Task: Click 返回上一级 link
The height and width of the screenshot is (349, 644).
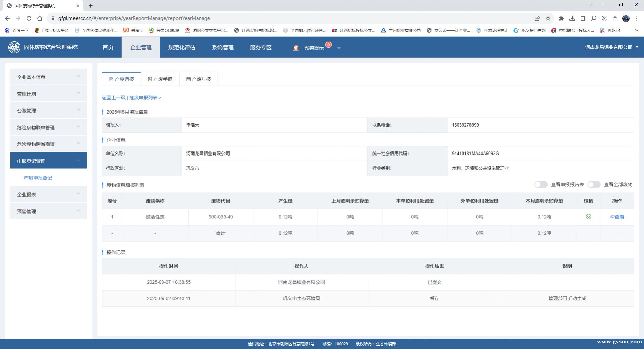Action: 113,98
